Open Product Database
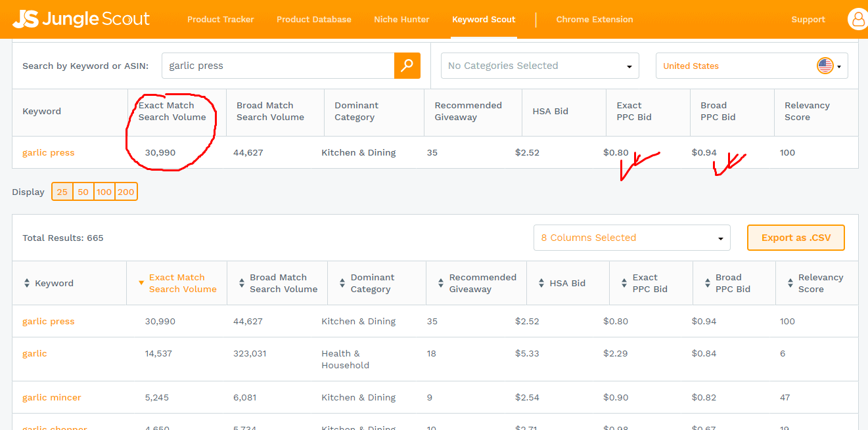The width and height of the screenshot is (868, 430). click(314, 19)
